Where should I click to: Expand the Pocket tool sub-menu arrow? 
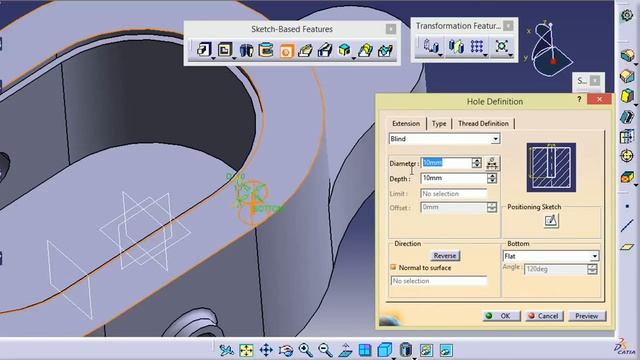point(234,59)
